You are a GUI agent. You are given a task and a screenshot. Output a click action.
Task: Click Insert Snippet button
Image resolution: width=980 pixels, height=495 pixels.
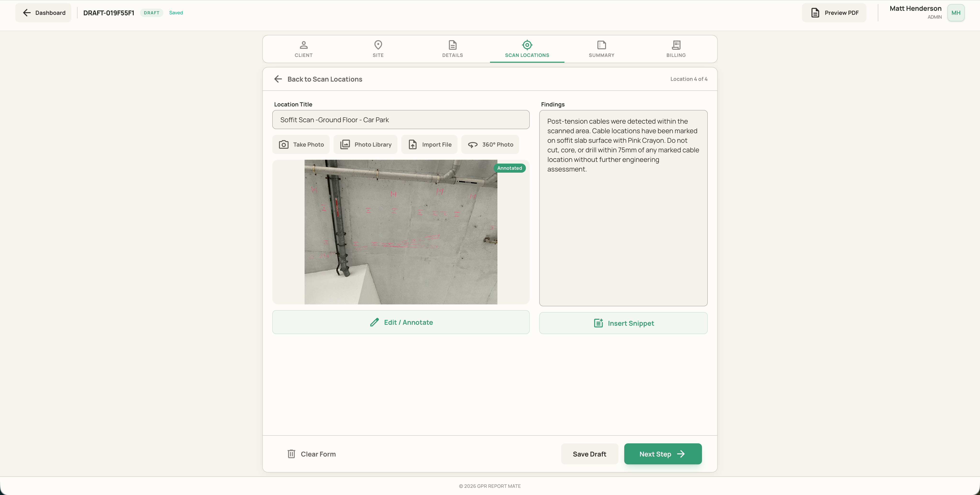pos(623,323)
